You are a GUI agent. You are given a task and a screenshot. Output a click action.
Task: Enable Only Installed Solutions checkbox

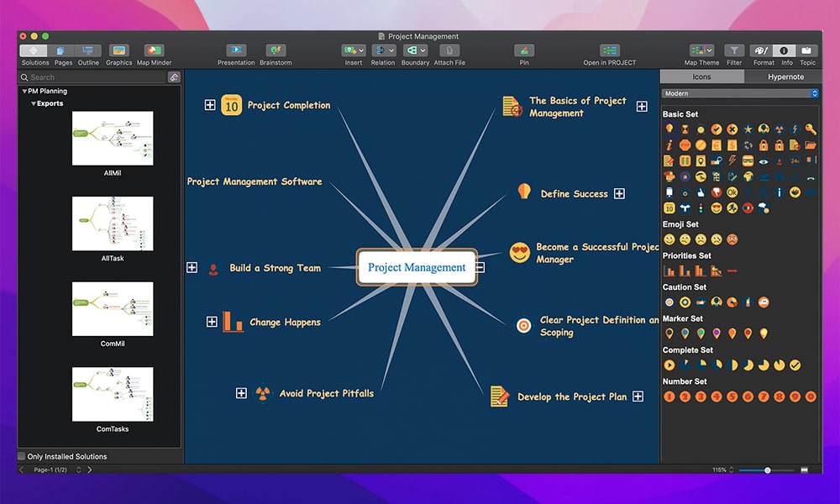click(x=22, y=456)
